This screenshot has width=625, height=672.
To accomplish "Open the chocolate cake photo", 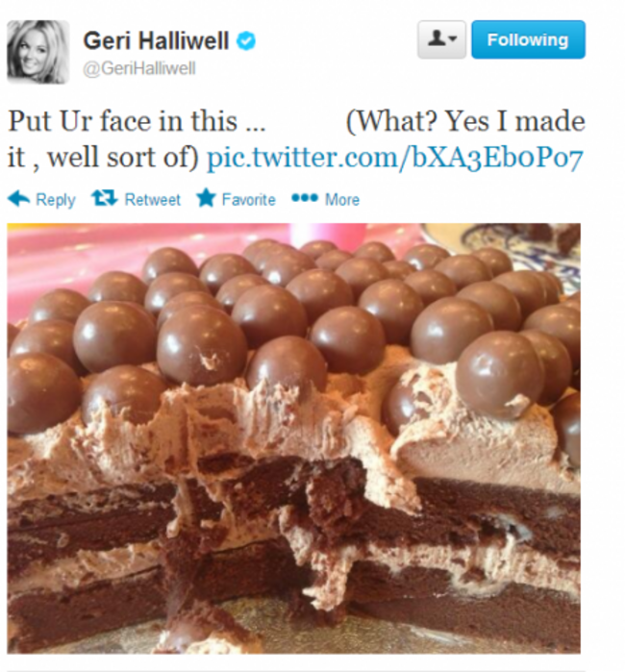I will click(293, 438).
